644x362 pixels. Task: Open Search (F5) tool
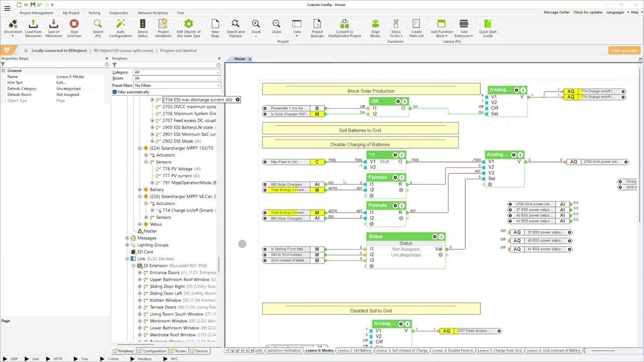point(98,28)
